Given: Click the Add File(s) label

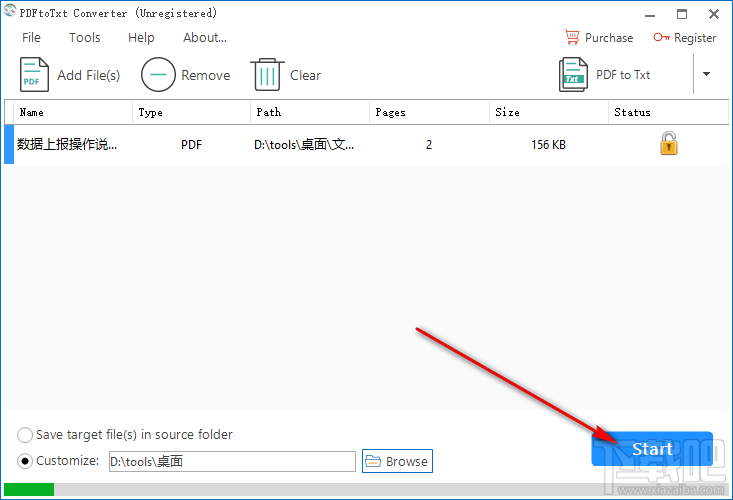Looking at the screenshot, I should [89, 75].
